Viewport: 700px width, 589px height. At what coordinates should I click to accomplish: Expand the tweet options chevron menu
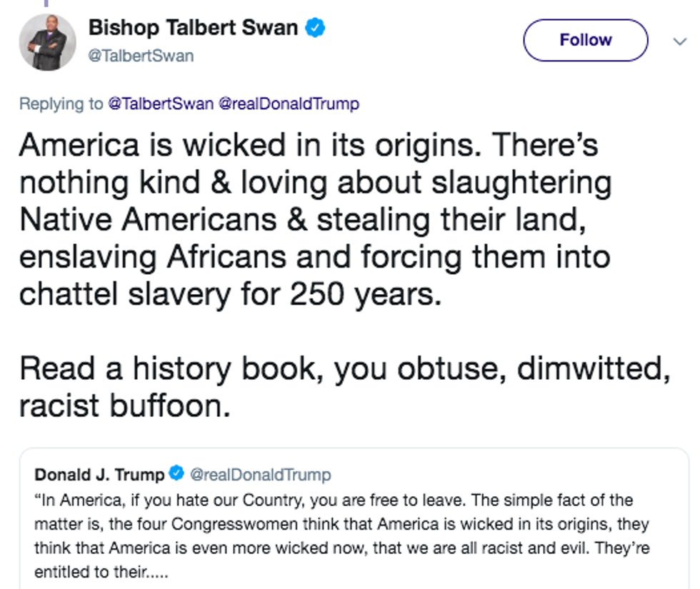coord(679,41)
